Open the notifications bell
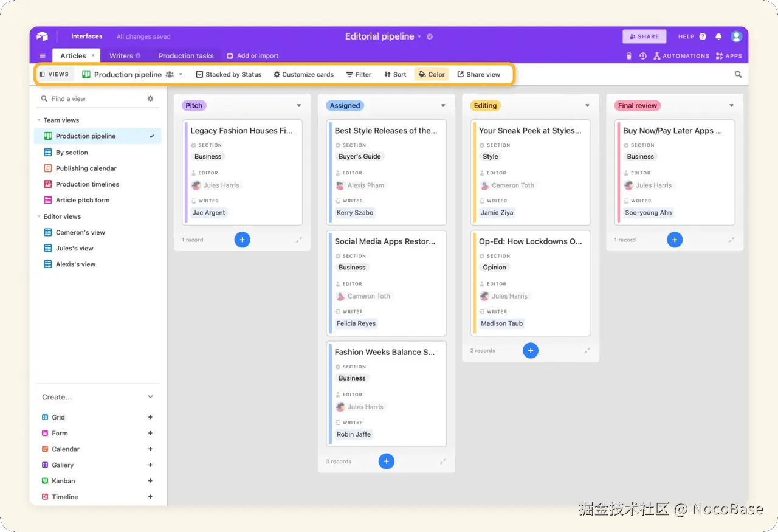 pyautogui.click(x=718, y=36)
